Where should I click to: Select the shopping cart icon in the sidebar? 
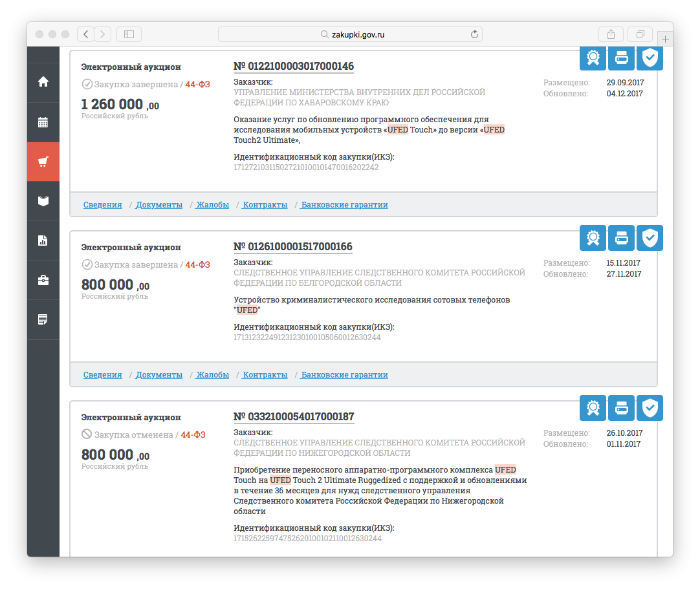click(x=43, y=162)
